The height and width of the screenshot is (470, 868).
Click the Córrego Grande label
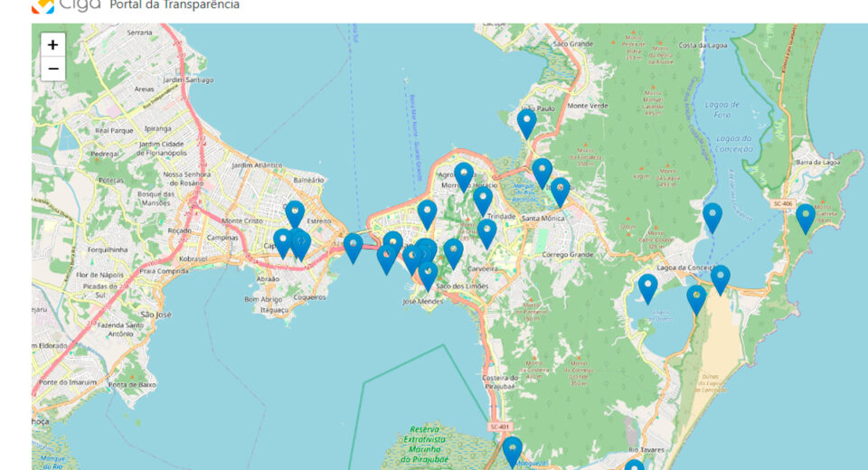pyautogui.click(x=568, y=255)
